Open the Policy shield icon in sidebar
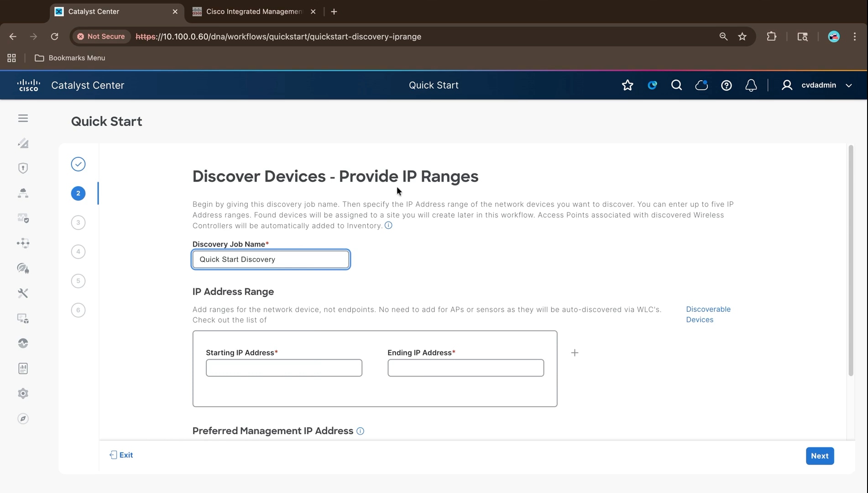Viewport: 868px width, 493px height. pyautogui.click(x=23, y=168)
